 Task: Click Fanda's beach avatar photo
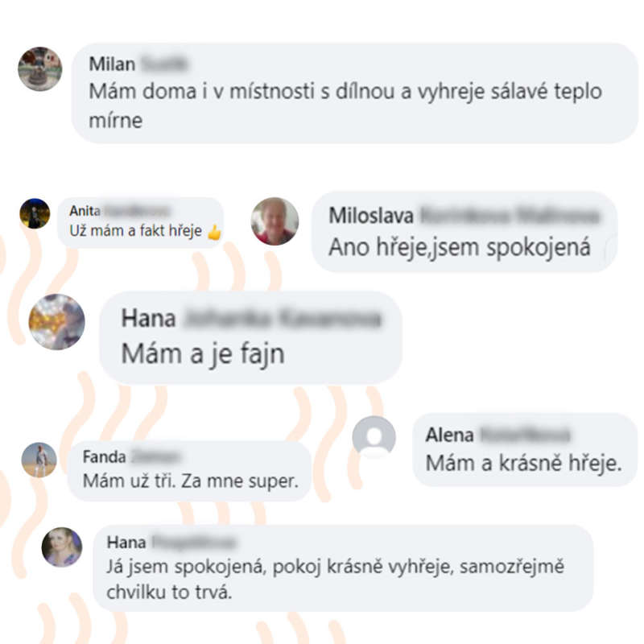39,460
